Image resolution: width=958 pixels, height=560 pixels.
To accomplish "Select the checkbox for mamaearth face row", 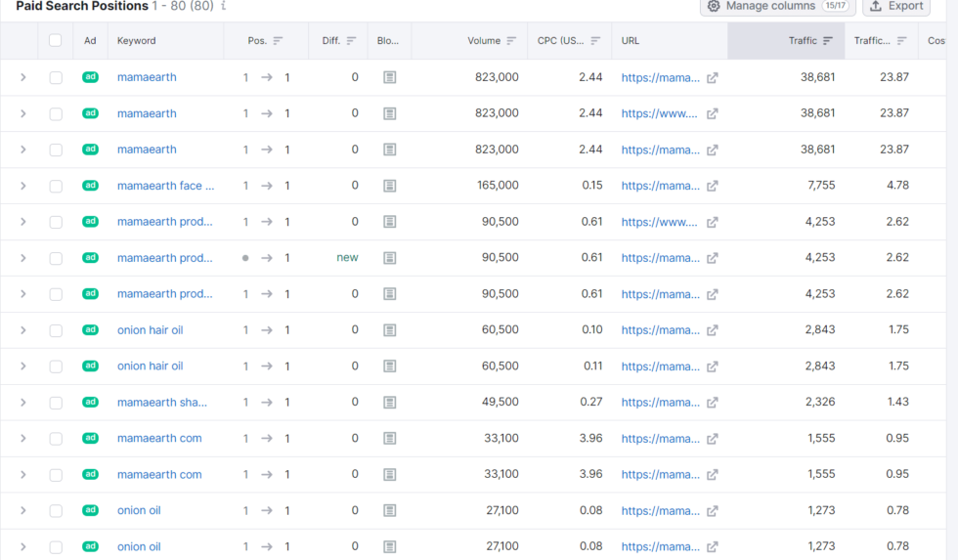I will coord(56,186).
